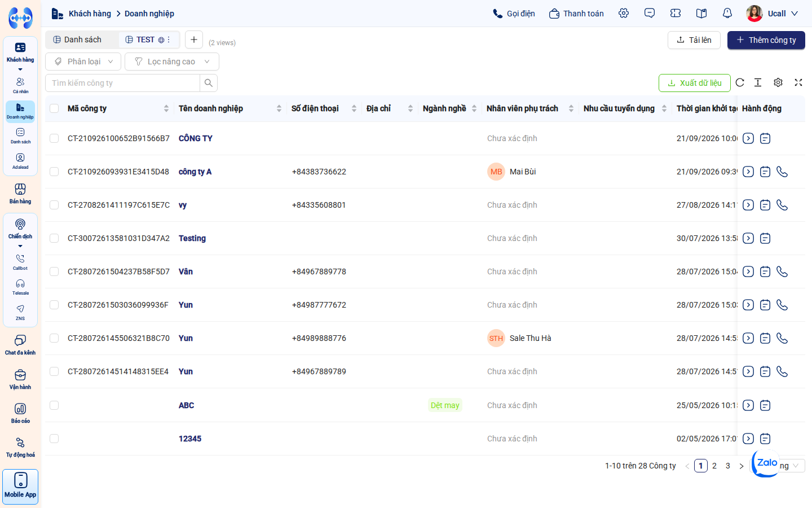This screenshot has width=812, height=508.
Task: Open table column settings gear
Action: 778,82
